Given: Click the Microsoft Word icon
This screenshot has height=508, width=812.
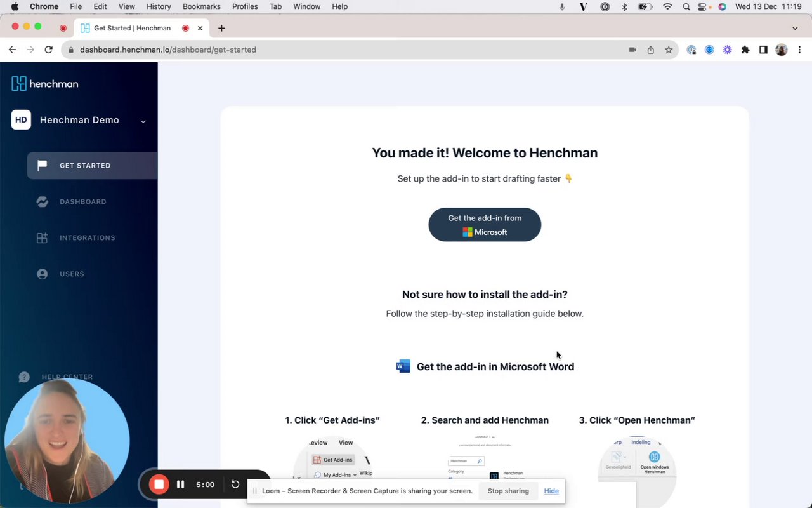Looking at the screenshot, I should (403, 366).
